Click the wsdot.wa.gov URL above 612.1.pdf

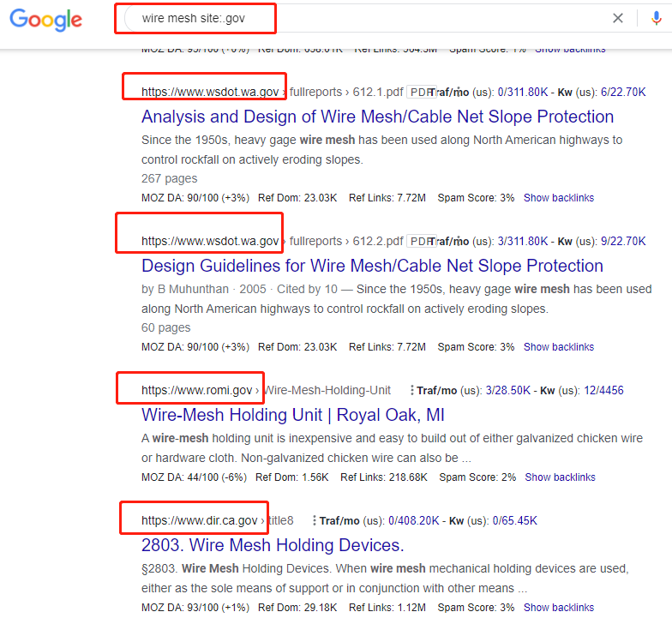[210, 92]
